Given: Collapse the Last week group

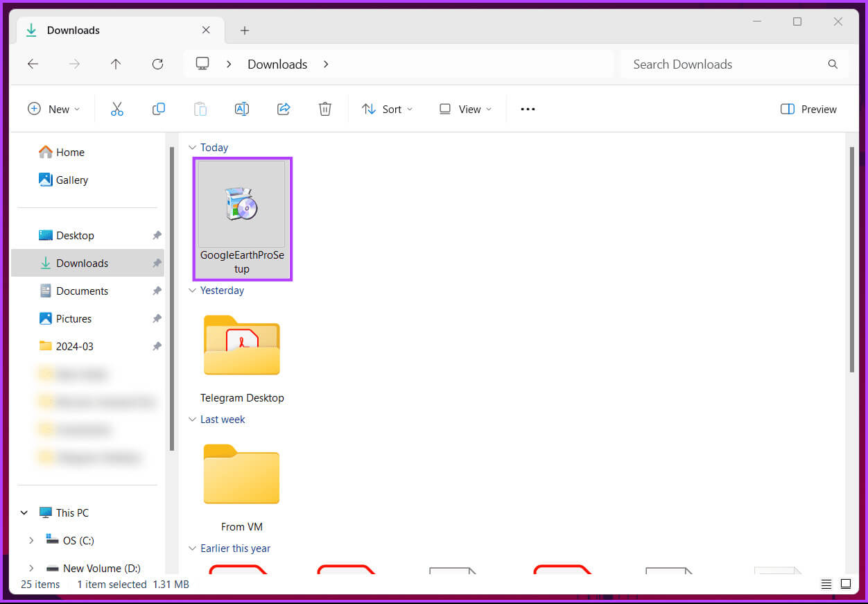Looking at the screenshot, I should (x=192, y=420).
